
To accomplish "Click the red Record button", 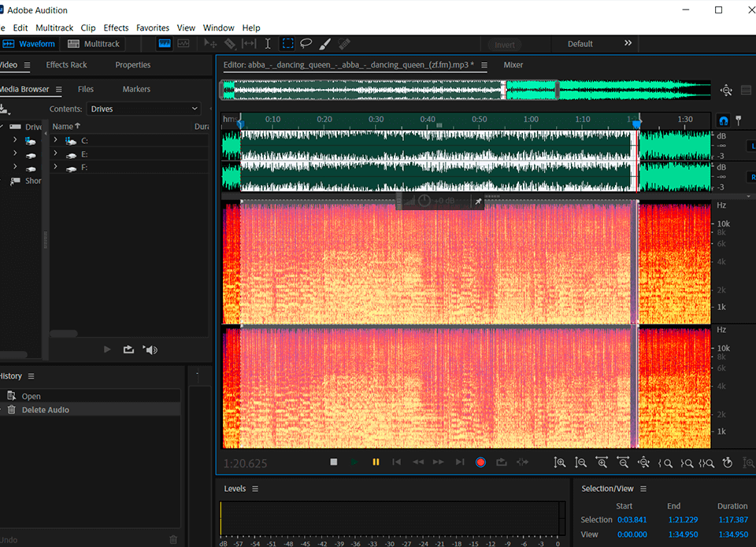I will coord(480,462).
